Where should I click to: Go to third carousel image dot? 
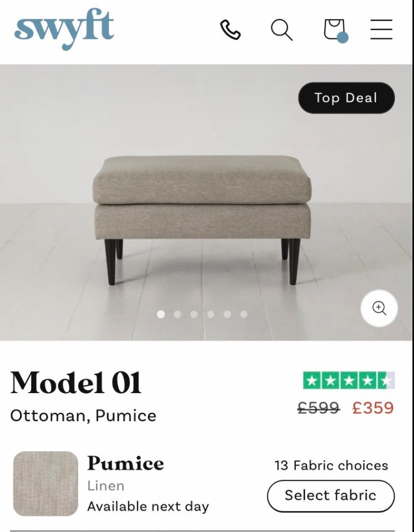[x=194, y=314]
